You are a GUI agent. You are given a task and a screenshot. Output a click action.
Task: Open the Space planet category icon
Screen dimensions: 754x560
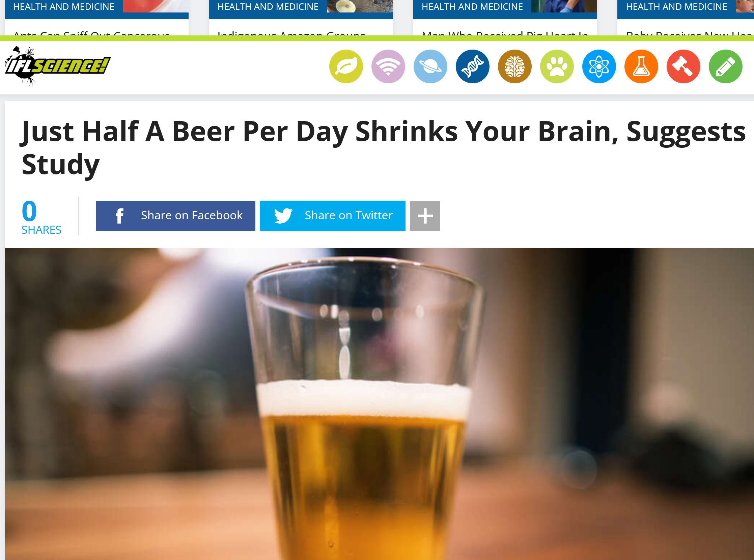[x=430, y=66]
